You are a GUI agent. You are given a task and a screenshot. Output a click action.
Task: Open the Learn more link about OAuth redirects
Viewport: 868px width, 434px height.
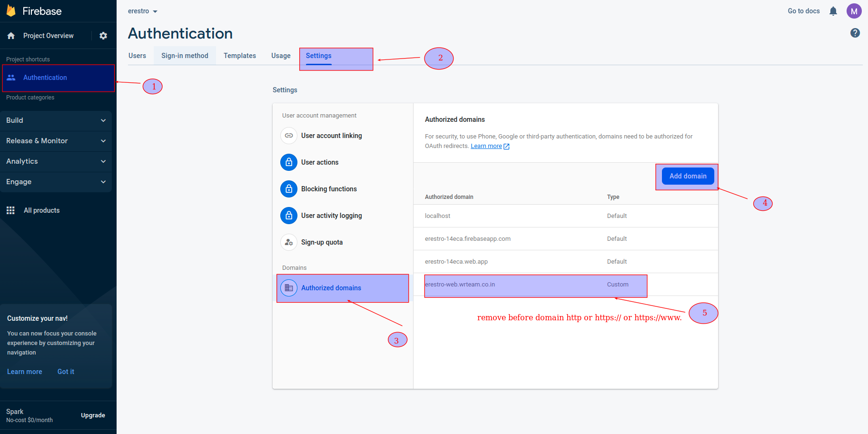pyautogui.click(x=486, y=146)
